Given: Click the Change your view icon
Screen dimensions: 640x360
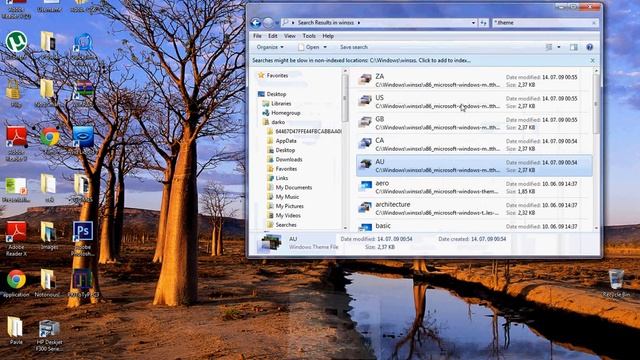Looking at the screenshot, I should pos(549,47).
